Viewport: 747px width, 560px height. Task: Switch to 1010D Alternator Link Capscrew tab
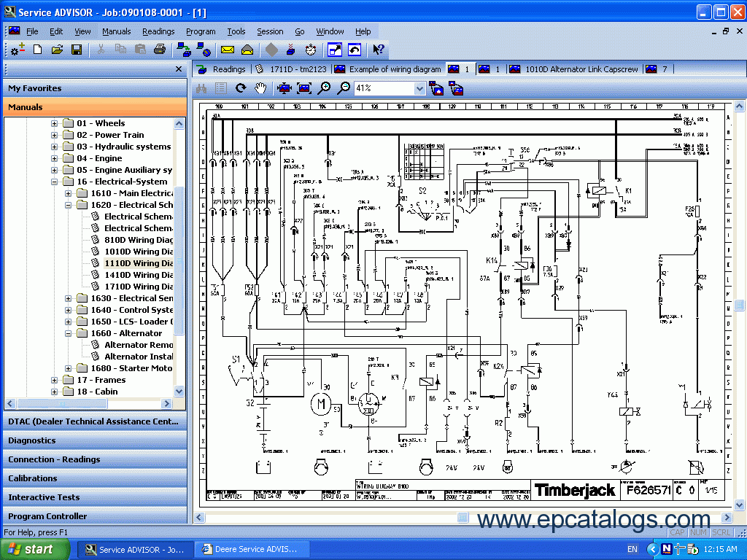click(x=573, y=69)
